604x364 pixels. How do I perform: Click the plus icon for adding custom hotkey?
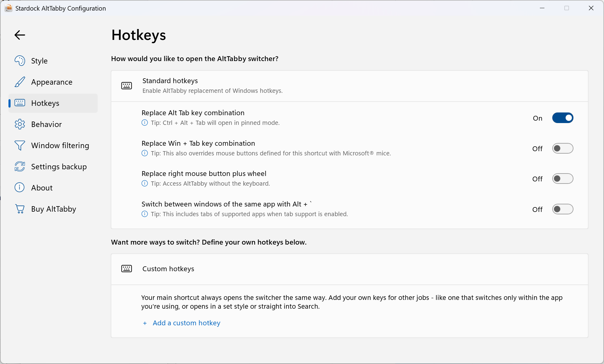(x=145, y=323)
